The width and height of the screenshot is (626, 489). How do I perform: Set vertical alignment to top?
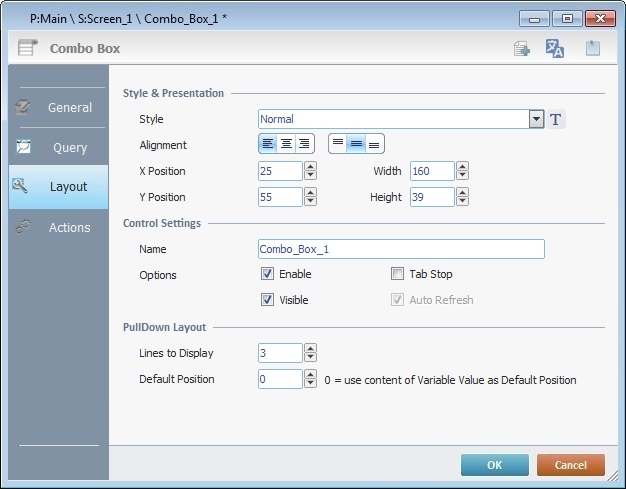tap(338, 144)
